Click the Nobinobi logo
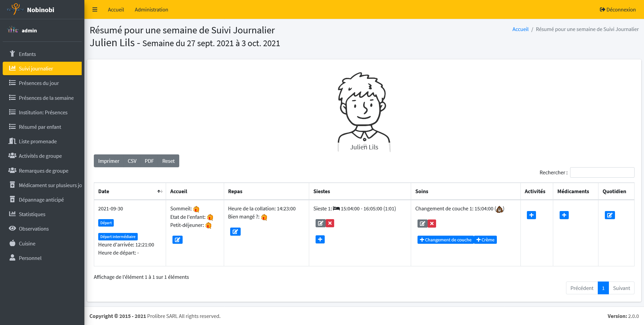The height and width of the screenshot is (325, 644). click(x=15, y=9)
